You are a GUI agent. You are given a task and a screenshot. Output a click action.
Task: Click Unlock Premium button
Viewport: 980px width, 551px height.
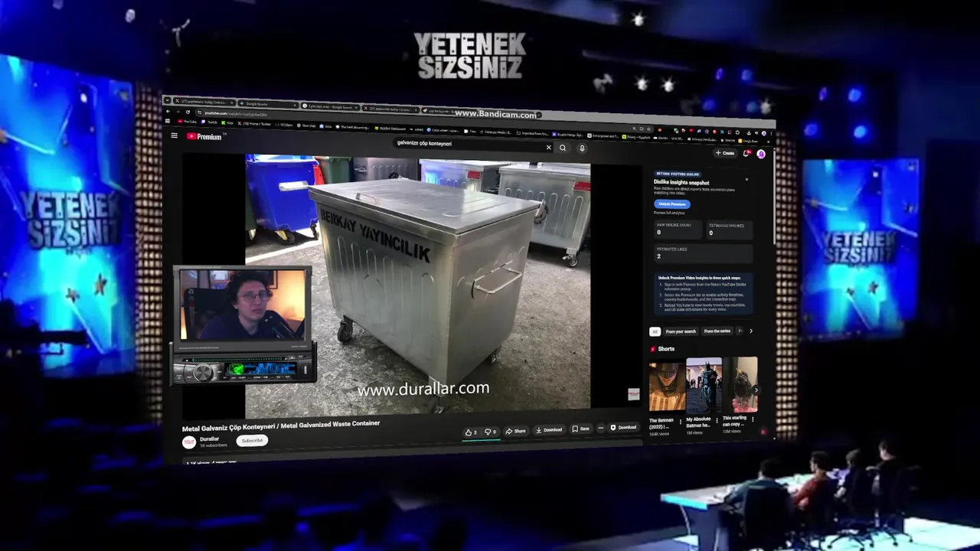click(672, 204)
